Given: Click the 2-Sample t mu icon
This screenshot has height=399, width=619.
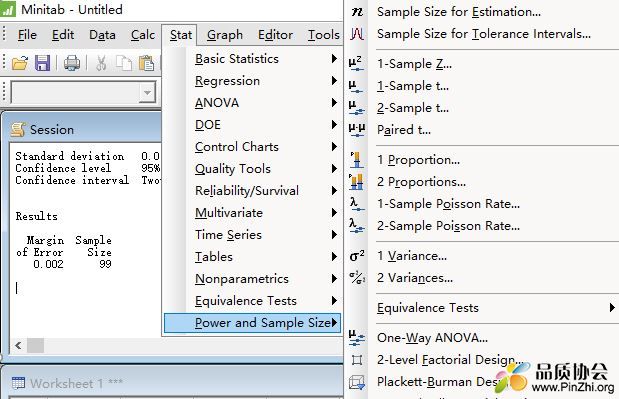Looking at the screenshot, I should click(x=356, y=108).
